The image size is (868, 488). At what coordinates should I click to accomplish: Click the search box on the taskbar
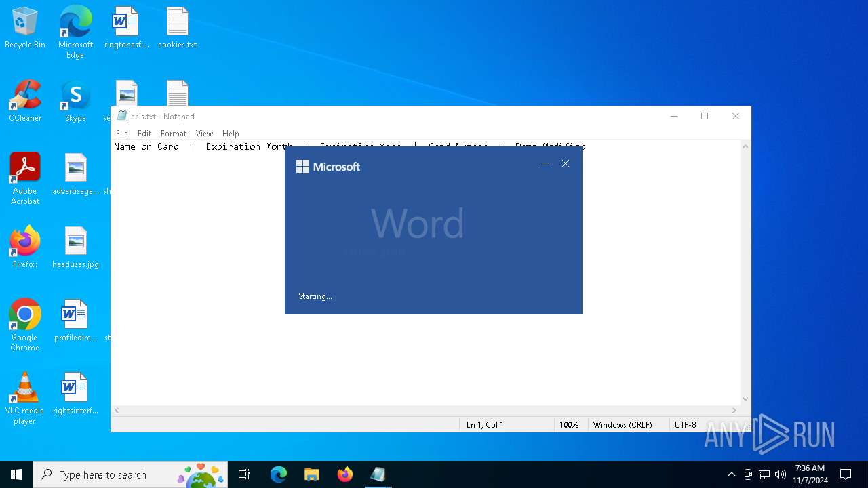[x=131, y=474]
